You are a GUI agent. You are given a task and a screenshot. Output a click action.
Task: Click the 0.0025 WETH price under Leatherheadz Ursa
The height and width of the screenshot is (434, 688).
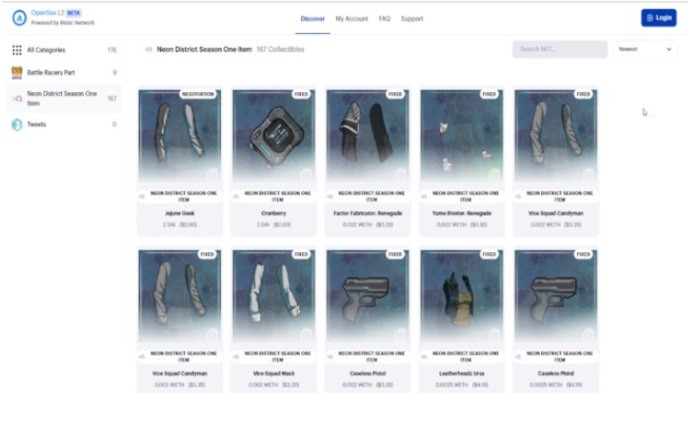(462, 385)
